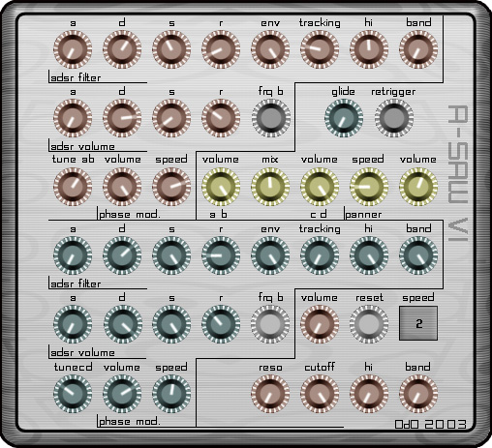Click the brown adsr filter 's' sustain knob
This screenshot has height=448, width=492.
coord(171,49)
